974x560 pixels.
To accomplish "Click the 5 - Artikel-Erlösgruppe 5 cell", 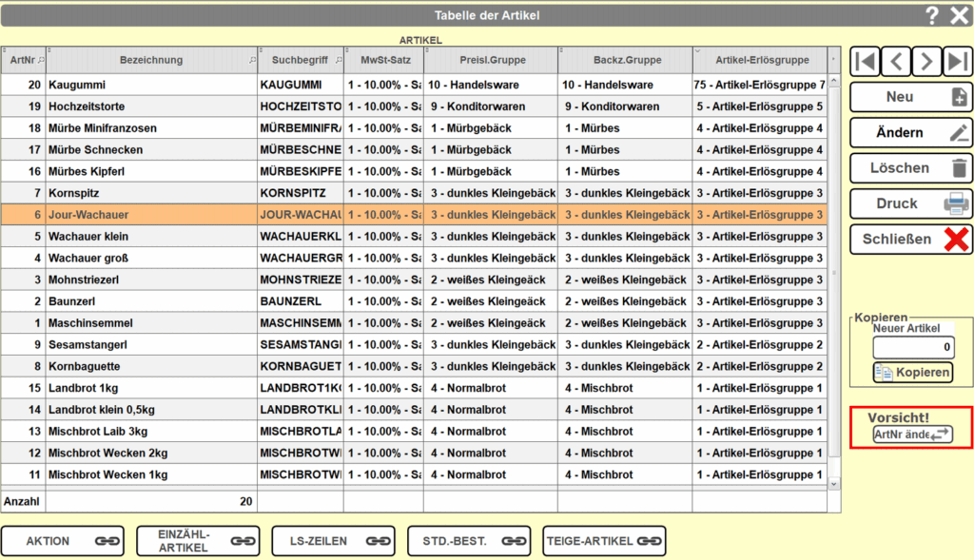I will click(x=760, y=106).
